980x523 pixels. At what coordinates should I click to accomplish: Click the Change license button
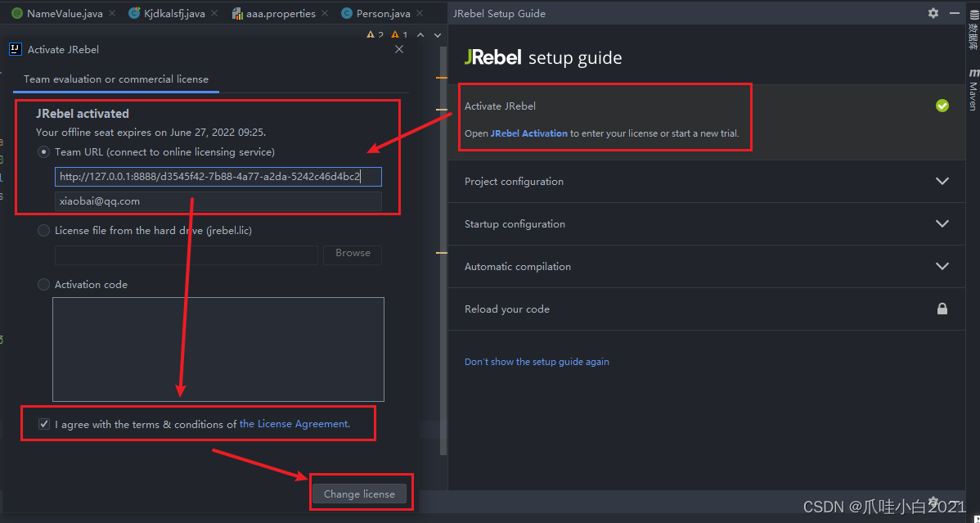[x=359, y=494]
